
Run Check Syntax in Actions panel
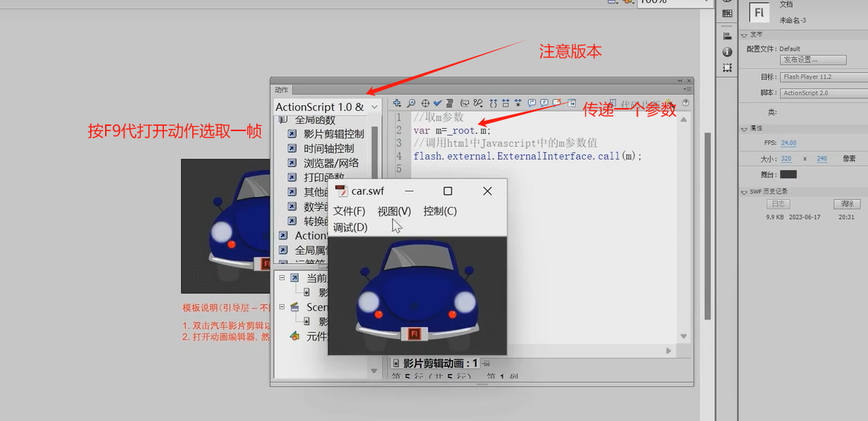click(x=437, y=103)
